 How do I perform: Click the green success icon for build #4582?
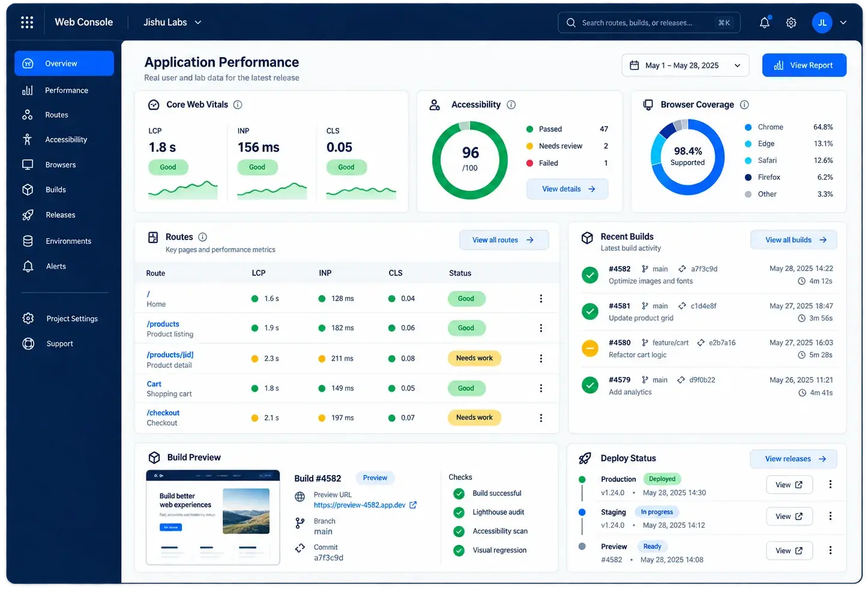590,275
